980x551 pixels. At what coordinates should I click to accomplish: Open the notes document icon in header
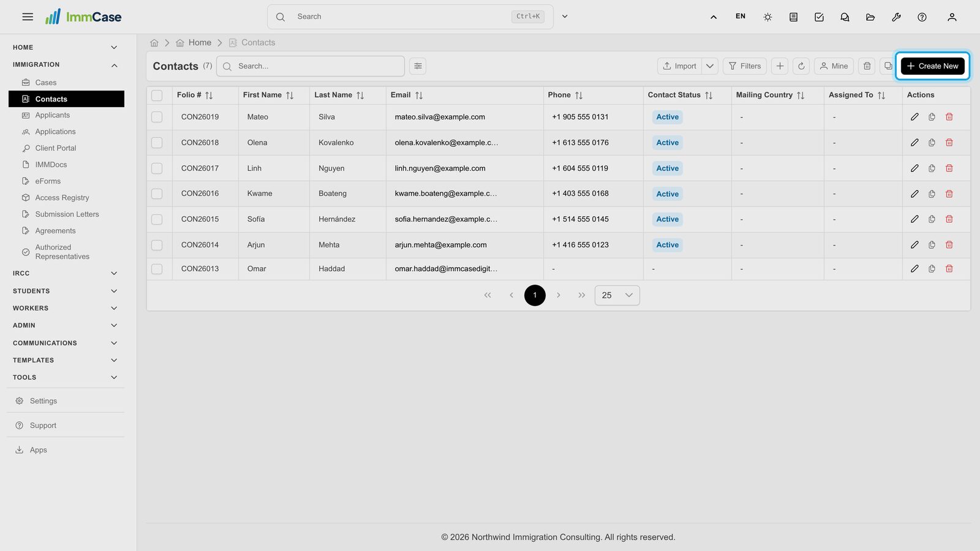[793, 17]
